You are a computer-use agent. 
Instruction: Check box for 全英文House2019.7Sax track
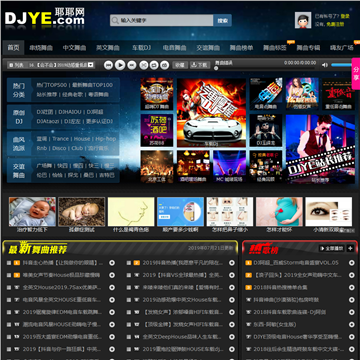[9, 288]
